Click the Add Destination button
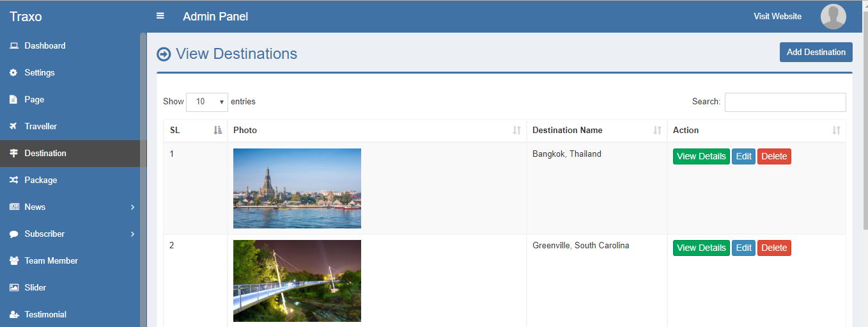This screenshot has width=868, height=327. click(x=816, y=52)
